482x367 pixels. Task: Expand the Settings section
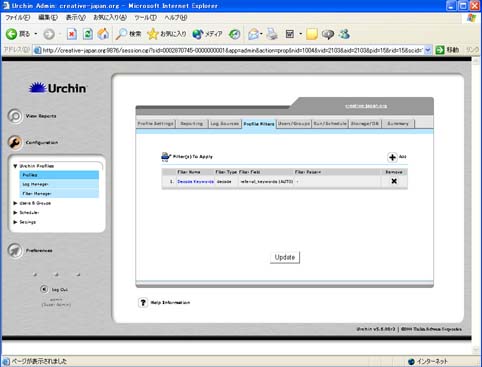(x=15, y=222)
